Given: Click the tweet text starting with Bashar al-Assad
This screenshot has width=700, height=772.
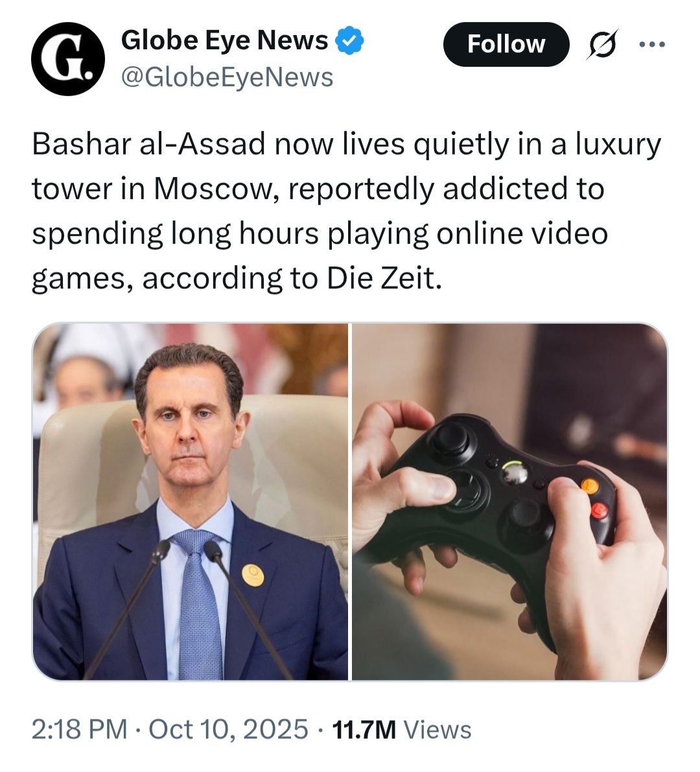Looking at the screenshot, I should tap(347, 211).
